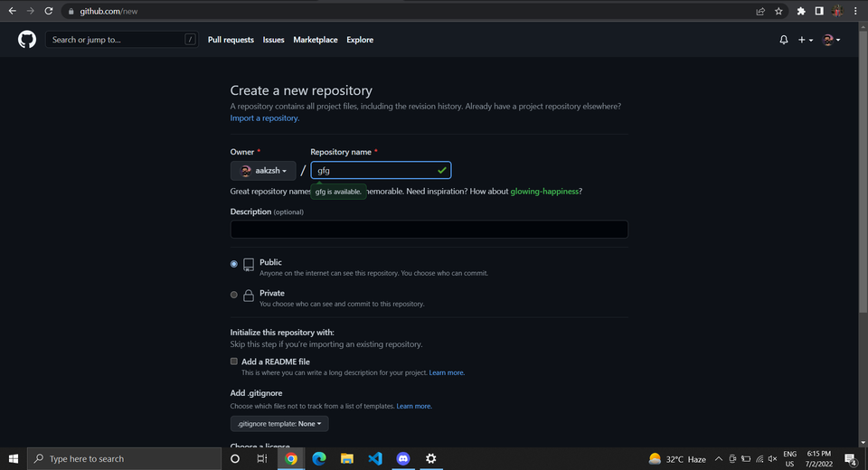Share this page via the share icon
The height and width of the screenshot is (470, 868).
[x=760, y=11]
